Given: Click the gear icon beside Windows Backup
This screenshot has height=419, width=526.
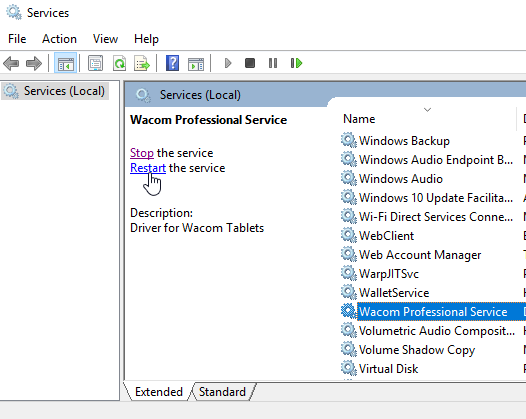Looking at the screenshot, I should pyautogui.click(x=349, y=140).
